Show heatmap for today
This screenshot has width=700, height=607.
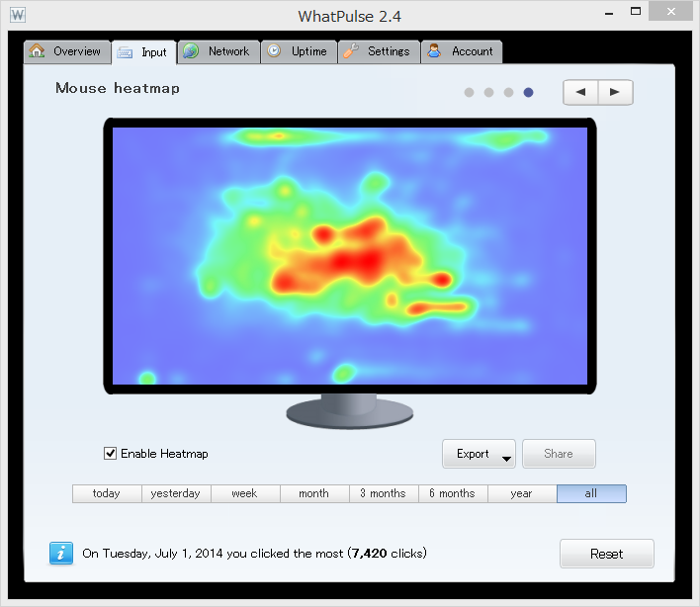click(107, 493)
